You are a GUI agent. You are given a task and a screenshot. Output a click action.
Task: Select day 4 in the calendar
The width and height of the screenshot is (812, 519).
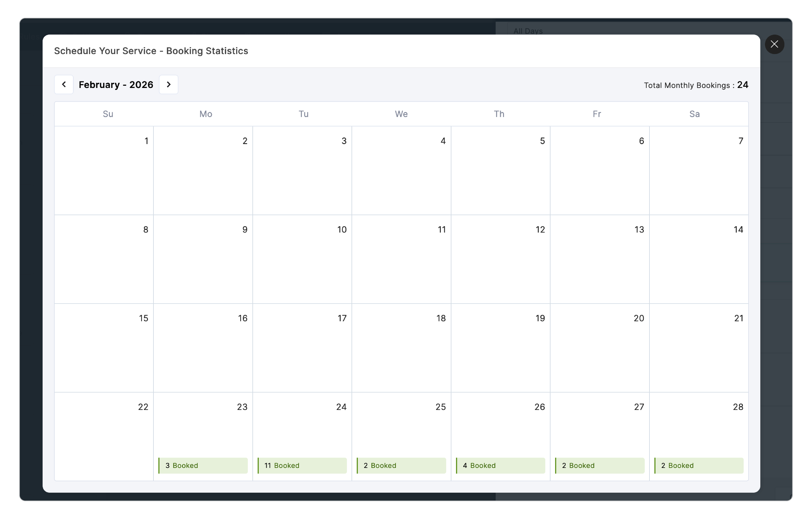click(401, 171)
